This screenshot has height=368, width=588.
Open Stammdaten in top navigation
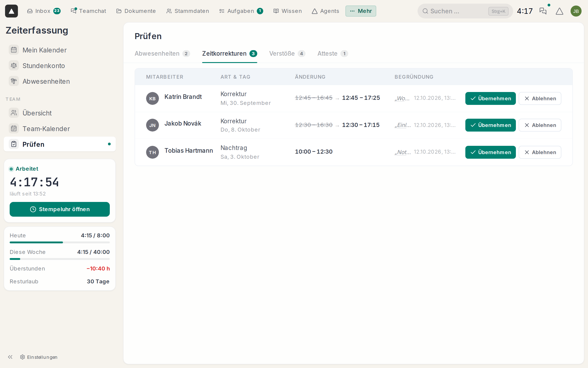pyautogui.click(x=188, y=11)
